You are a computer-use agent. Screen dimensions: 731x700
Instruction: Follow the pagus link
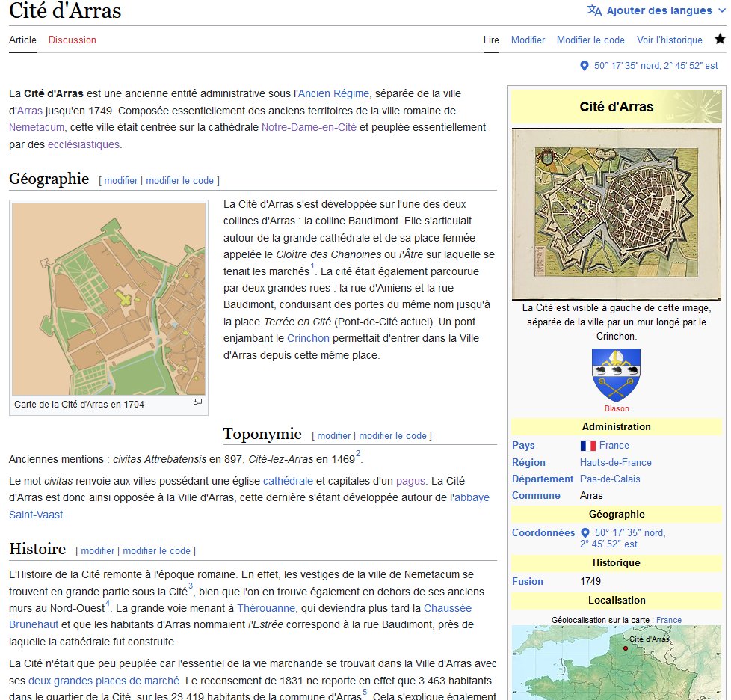click(x=410, y=482)
